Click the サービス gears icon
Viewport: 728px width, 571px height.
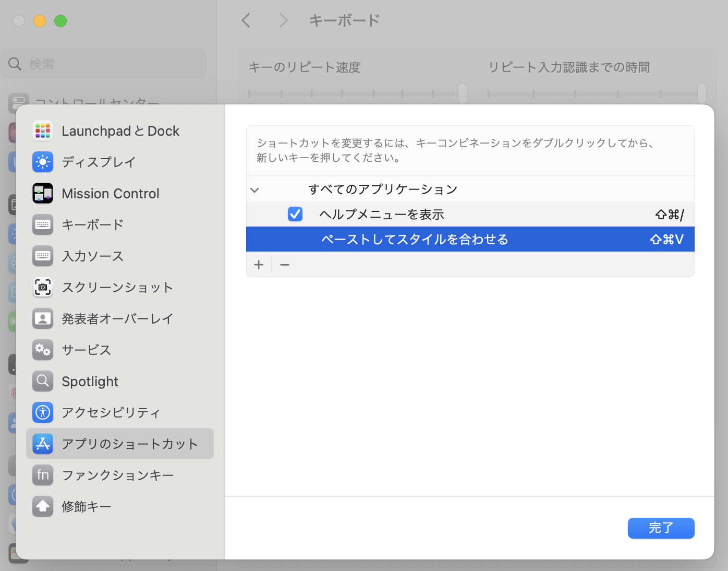point(43,350)
